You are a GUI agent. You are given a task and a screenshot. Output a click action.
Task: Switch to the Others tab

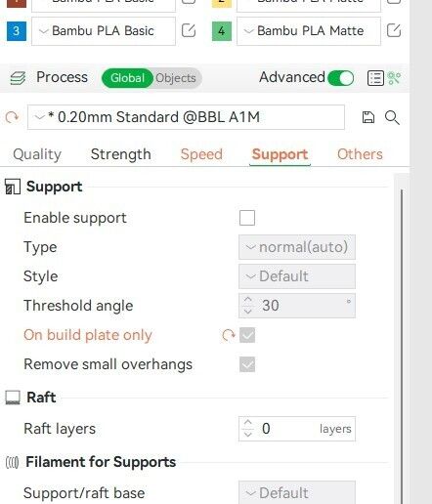360,154
